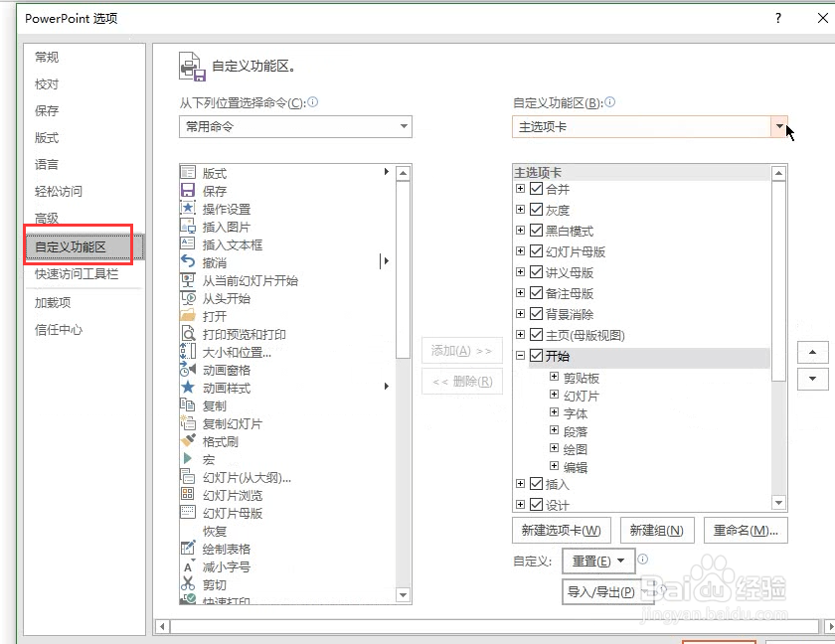
Task: Select the 绘制表格 pencil icon
Action: [188, 549]
